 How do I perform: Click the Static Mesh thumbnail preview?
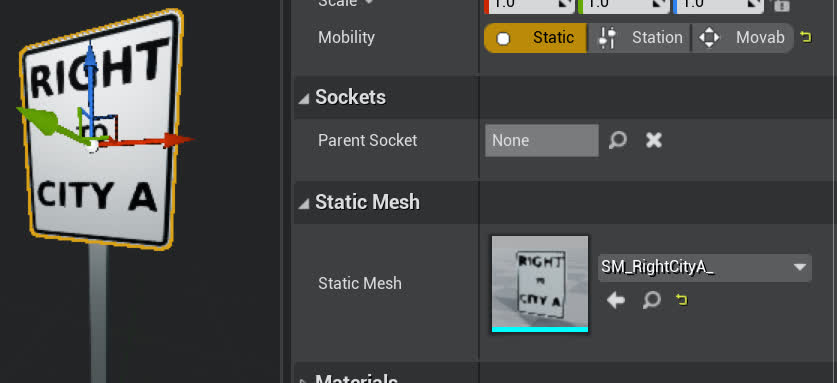coord(540,284)
